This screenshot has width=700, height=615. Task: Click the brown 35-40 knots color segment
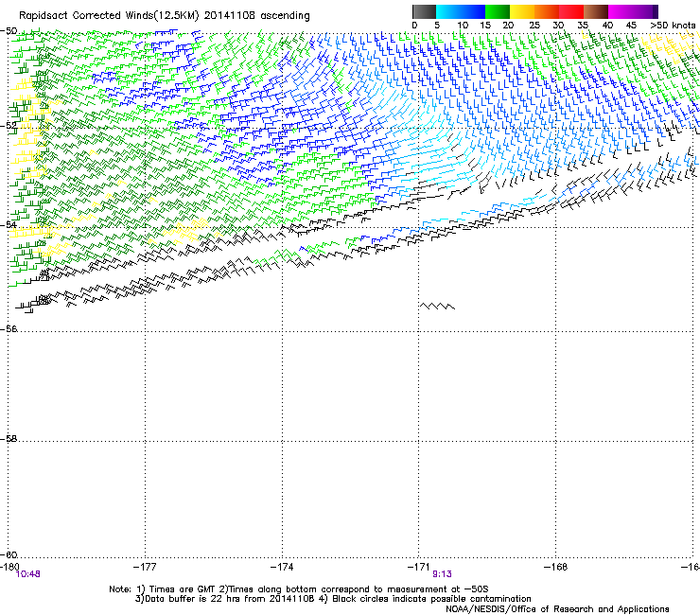tap(596, 11)
